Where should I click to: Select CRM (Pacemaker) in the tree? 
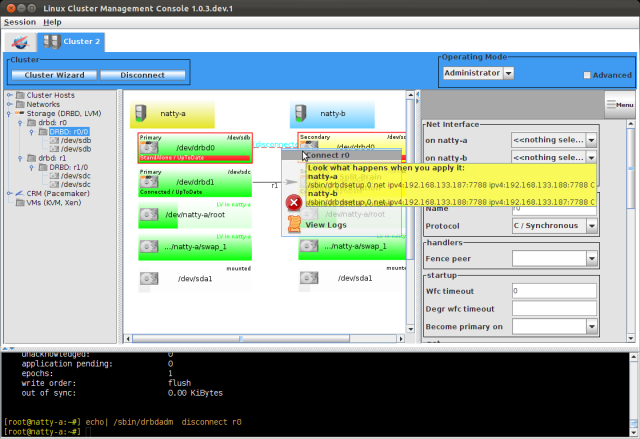click(x=46, y=193)
